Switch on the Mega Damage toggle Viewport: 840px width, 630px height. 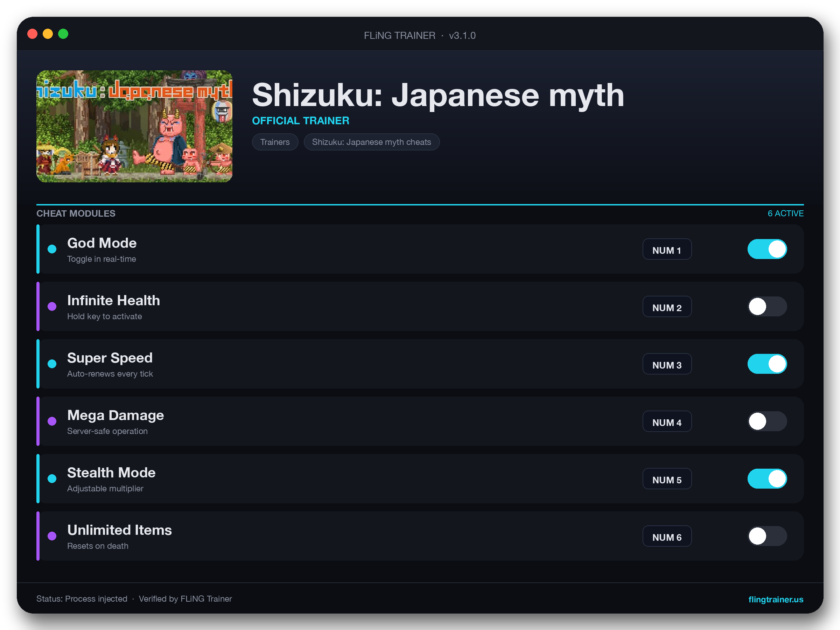coord(767,421)
